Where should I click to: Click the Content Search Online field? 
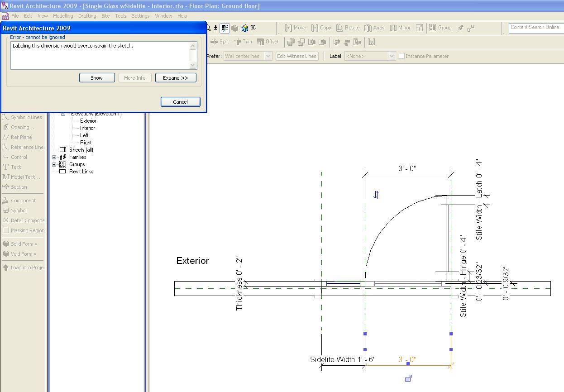pyautogui.click(x=535, y=28)
